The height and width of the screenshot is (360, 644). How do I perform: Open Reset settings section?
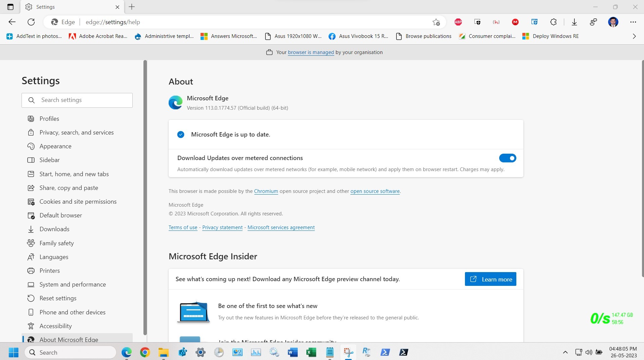pos(77,298)
